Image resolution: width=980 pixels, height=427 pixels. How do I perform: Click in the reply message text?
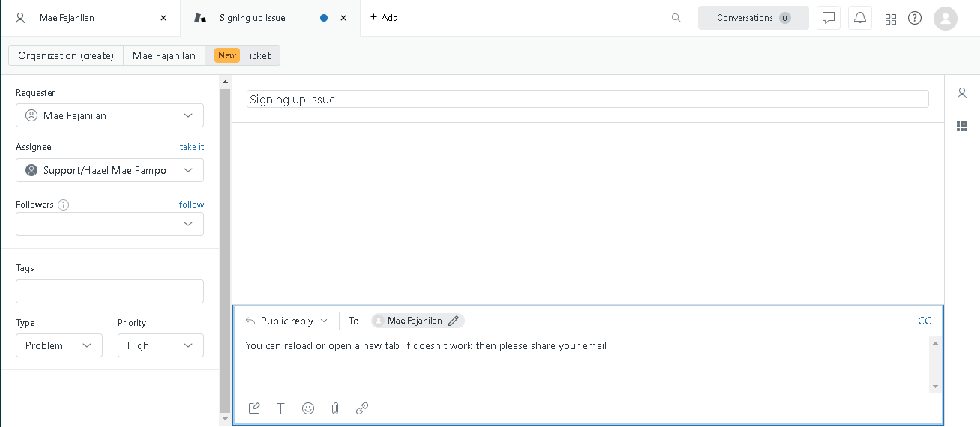click(x=426, y=345)
